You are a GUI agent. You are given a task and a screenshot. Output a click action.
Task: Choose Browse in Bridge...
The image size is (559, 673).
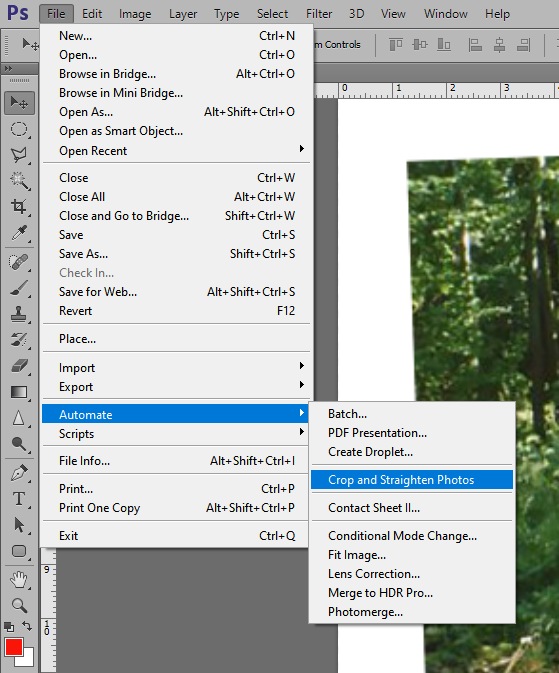(176, 74)
